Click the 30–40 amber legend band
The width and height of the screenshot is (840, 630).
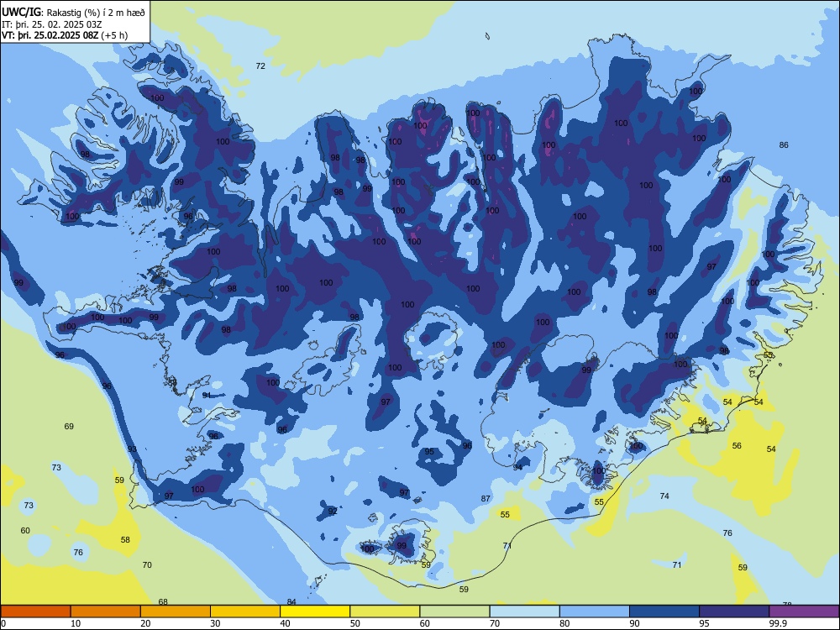point(245,612)
